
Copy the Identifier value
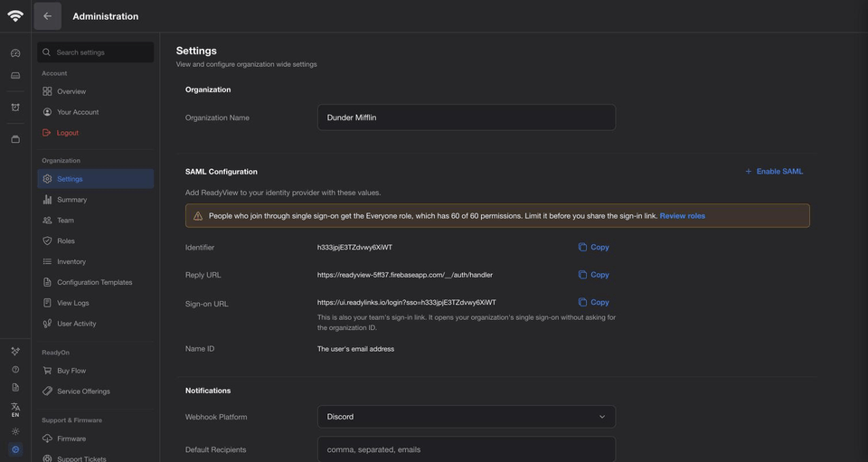point(593,248)
